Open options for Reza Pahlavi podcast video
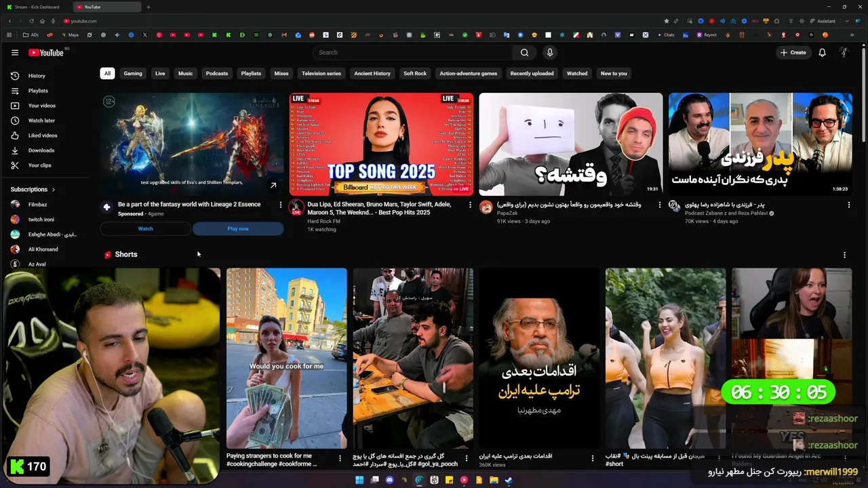868x488 pixels. click(x=848, y=205)
